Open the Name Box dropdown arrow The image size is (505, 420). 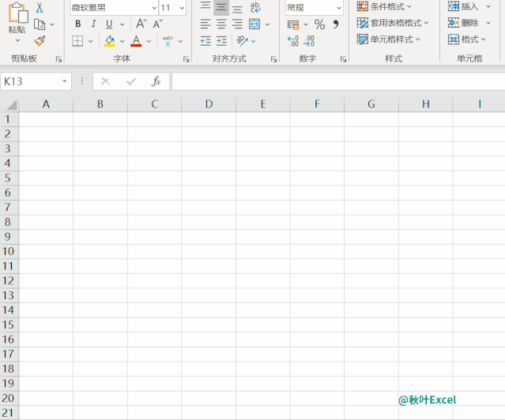coord(65,81)
